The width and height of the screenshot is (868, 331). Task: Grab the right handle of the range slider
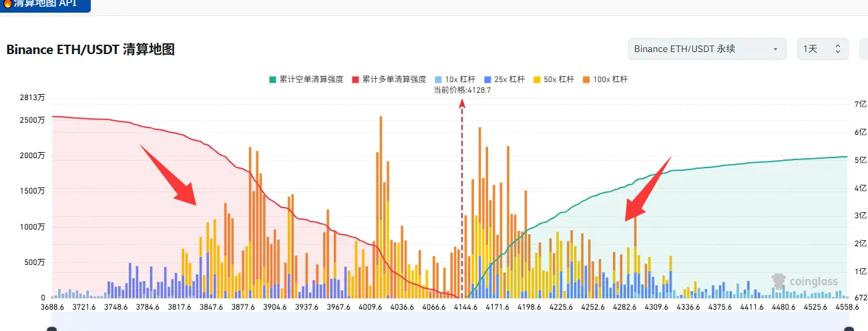pos(847,328)
